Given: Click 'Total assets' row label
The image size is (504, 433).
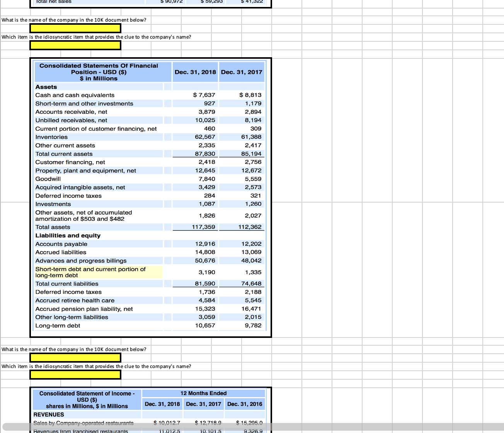Looking at the screenshot, I should click(53, 227).
